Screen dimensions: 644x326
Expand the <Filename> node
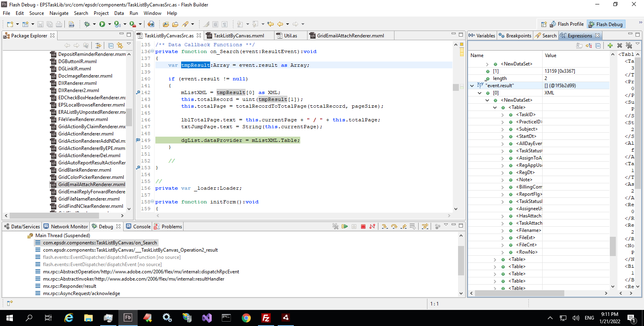[x=502, y=230]
